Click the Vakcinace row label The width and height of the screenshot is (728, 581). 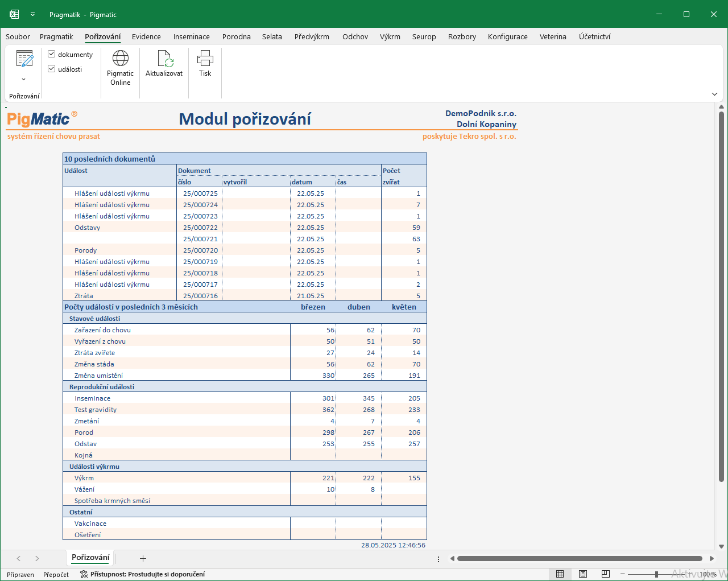pyautogui.click(x=90, y=524)
